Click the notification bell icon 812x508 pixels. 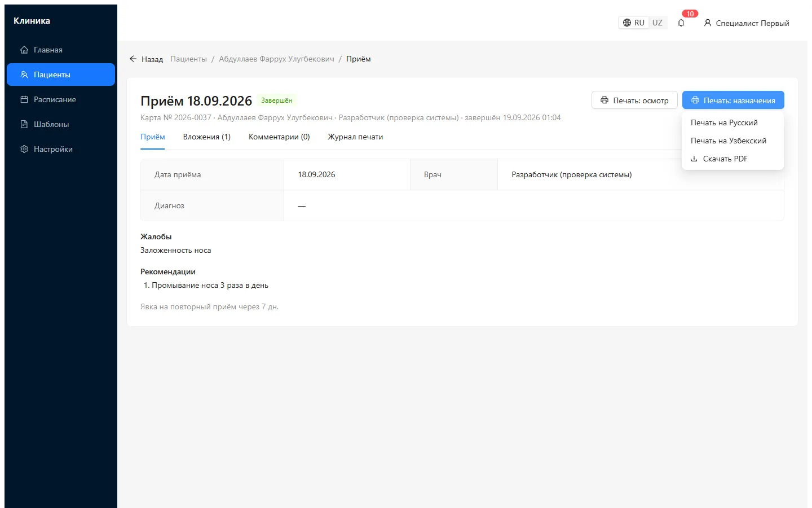tap(681, 23)
